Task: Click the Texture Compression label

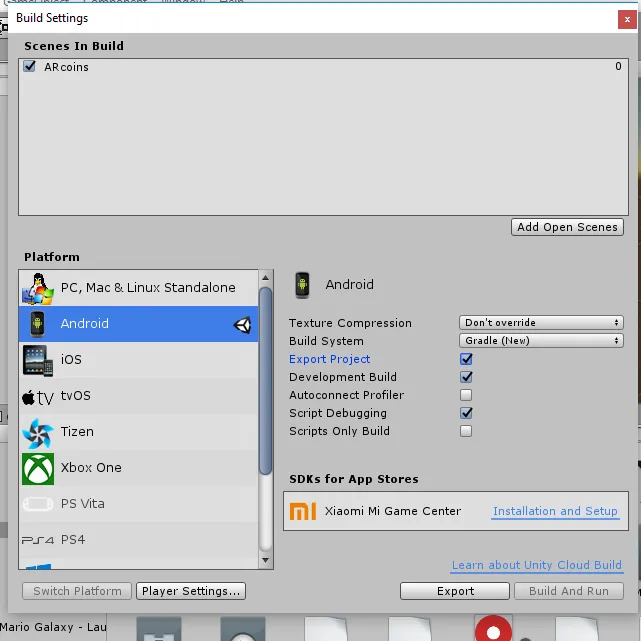Action: pos(350,323)
